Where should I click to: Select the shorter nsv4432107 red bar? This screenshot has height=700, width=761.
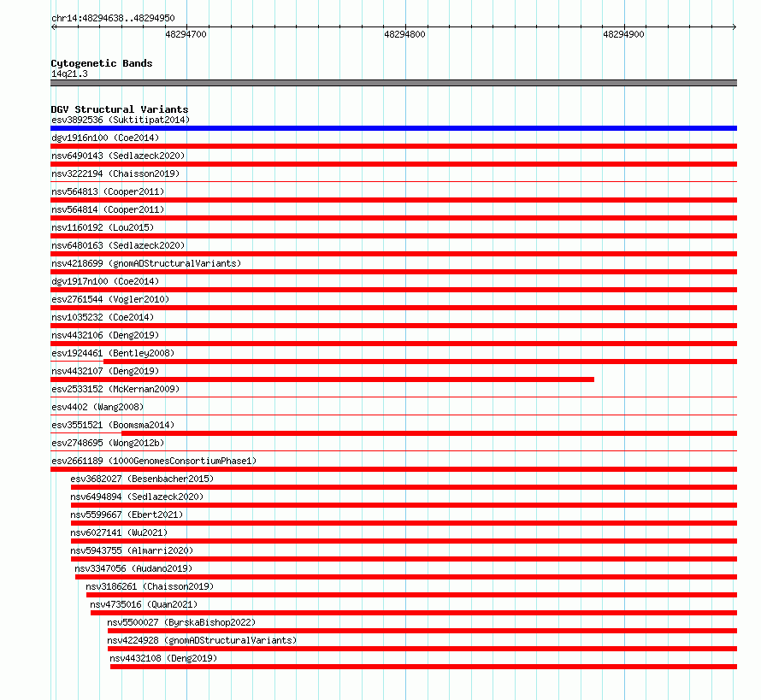click(322, 379)
